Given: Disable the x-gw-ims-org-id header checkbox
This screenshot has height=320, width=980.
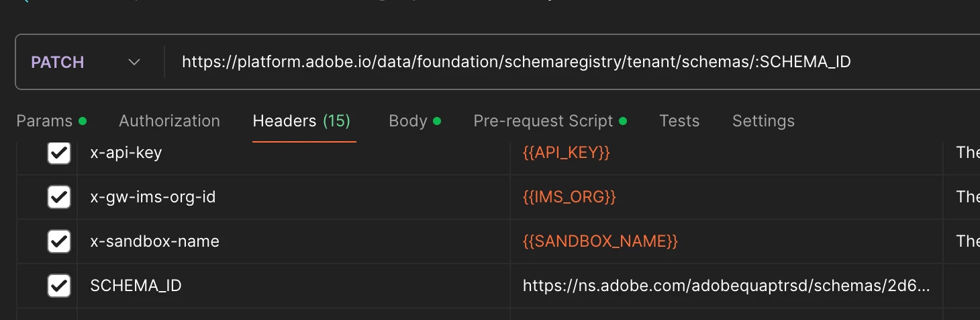Looking at the screenshot, I should pyautogui.click(x=59, y=198).
